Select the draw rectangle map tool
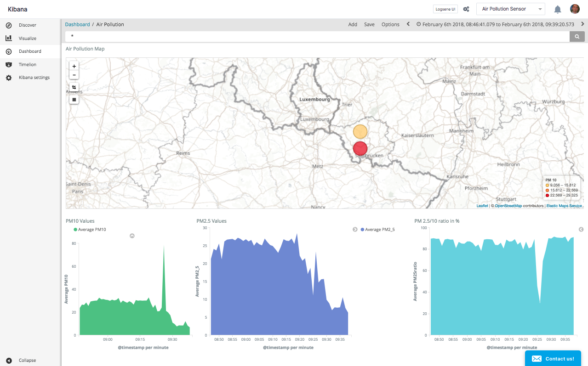Viewport: 588px width, 366px height. (x=74, y=99)
